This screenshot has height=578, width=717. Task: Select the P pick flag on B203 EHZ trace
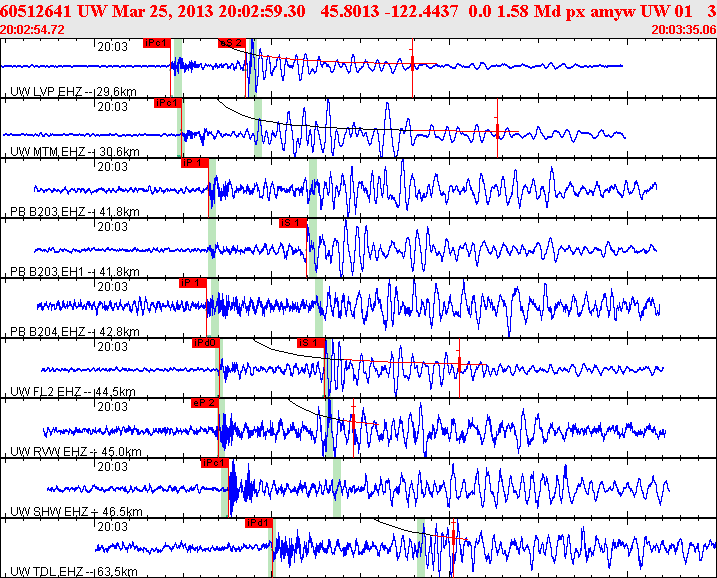click(194, 163)
